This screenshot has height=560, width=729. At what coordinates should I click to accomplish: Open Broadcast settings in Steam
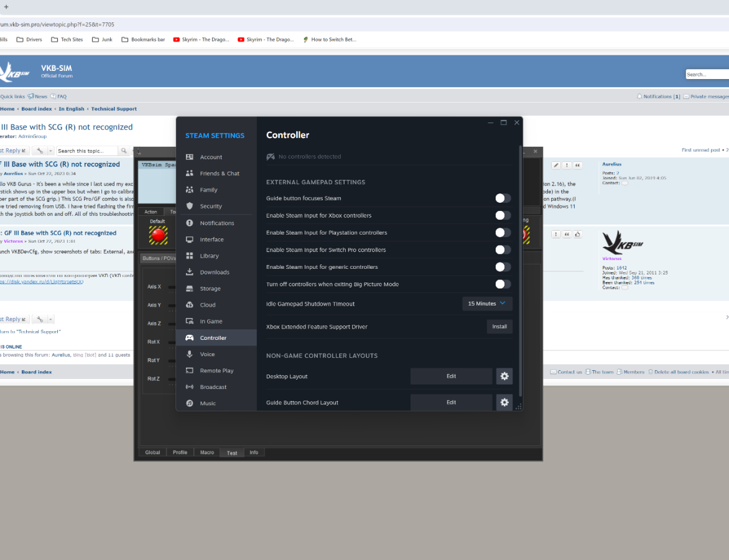(216, 387)
